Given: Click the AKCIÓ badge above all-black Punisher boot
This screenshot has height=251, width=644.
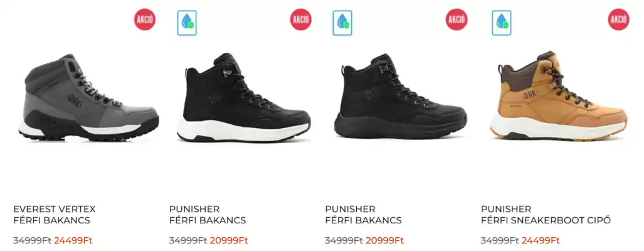Looking at the screenshot, I should pos(457,19).
